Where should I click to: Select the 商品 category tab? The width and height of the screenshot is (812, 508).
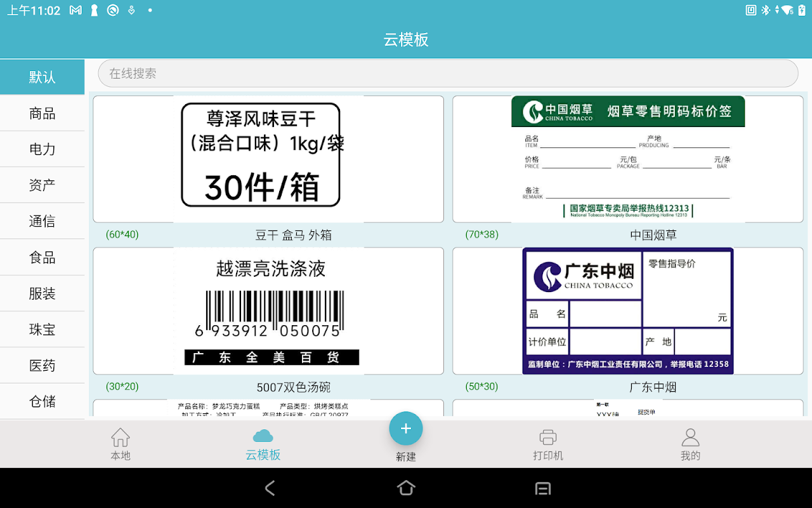tap(43, 113)
